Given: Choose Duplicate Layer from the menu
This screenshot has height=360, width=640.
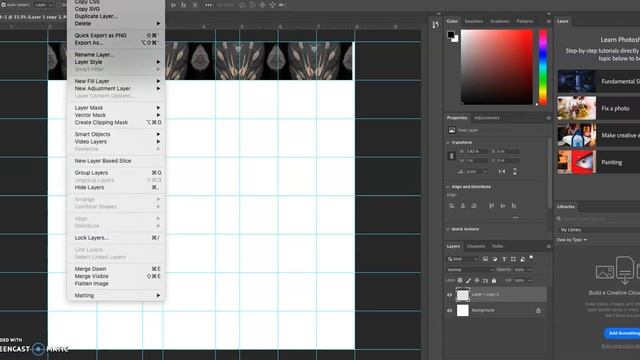Looking at the screenshot, I should pyautogui.click(x=96, y=16).
